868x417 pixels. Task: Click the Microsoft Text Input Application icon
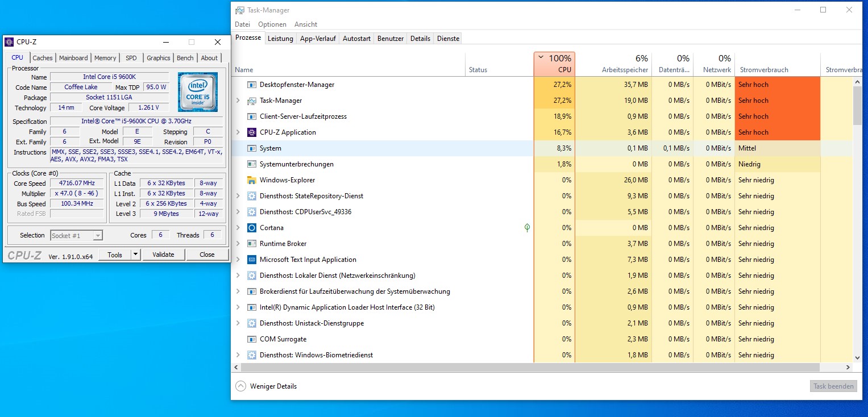point(252,260)
